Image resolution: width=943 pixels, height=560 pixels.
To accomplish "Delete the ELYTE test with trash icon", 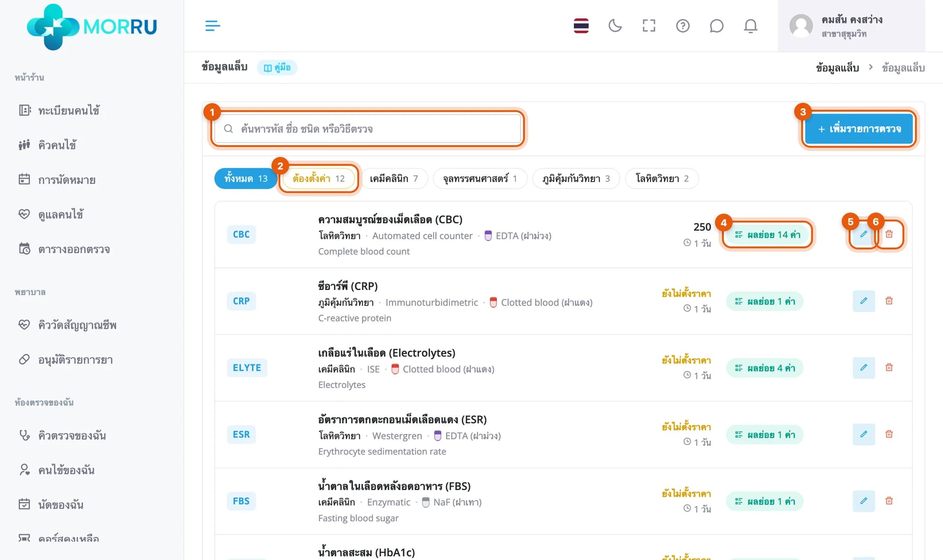I will click(889, 367).
